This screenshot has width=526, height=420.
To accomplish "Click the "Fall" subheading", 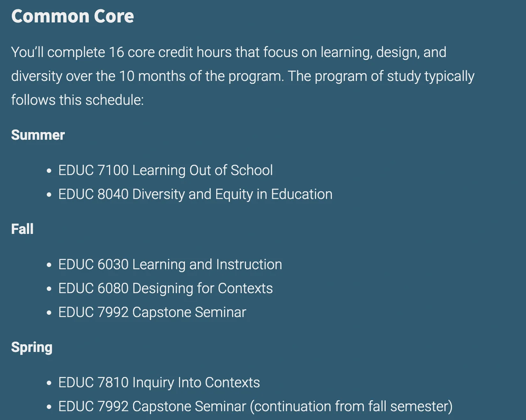I will [22, 229].
